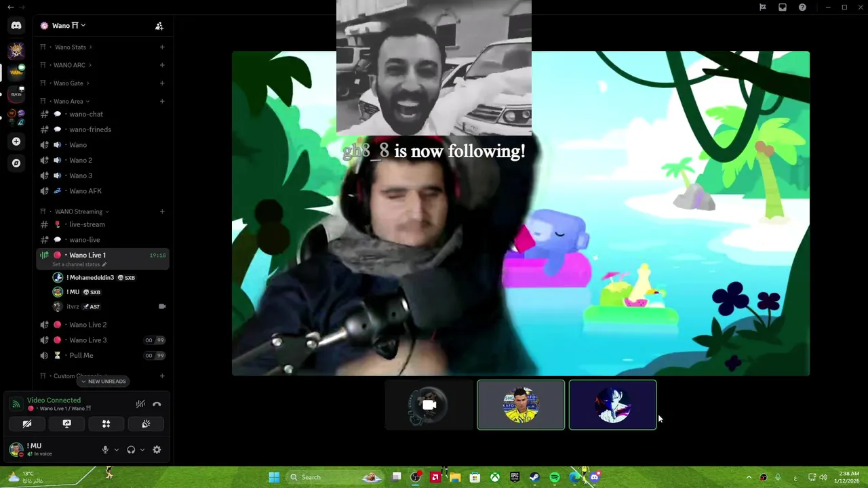Open Xbox app from taskbar

click(495, 477)
